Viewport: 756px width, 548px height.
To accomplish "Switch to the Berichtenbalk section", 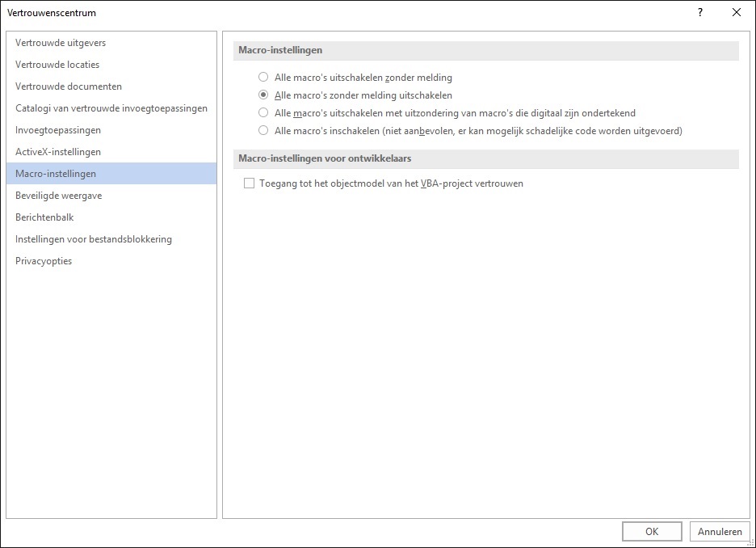I will [x=111, y=217].
